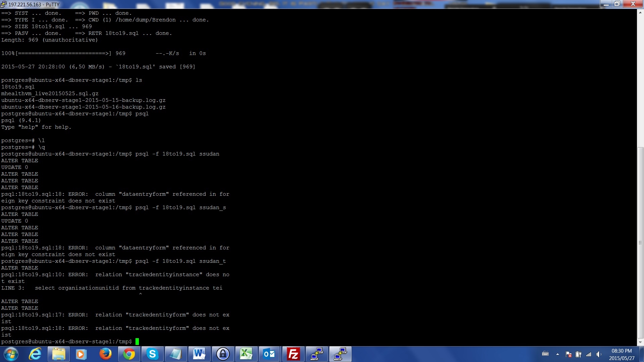Viewport: 644px width, 362px height.
Task: Open Skype from the taskbar
Action: (x=152, y=354)
